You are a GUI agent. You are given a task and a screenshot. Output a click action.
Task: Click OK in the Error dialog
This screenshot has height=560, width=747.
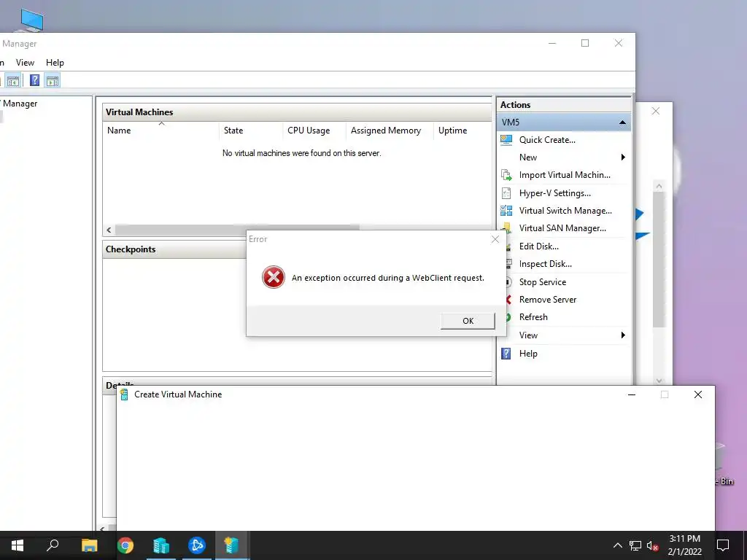coord(468,321)
